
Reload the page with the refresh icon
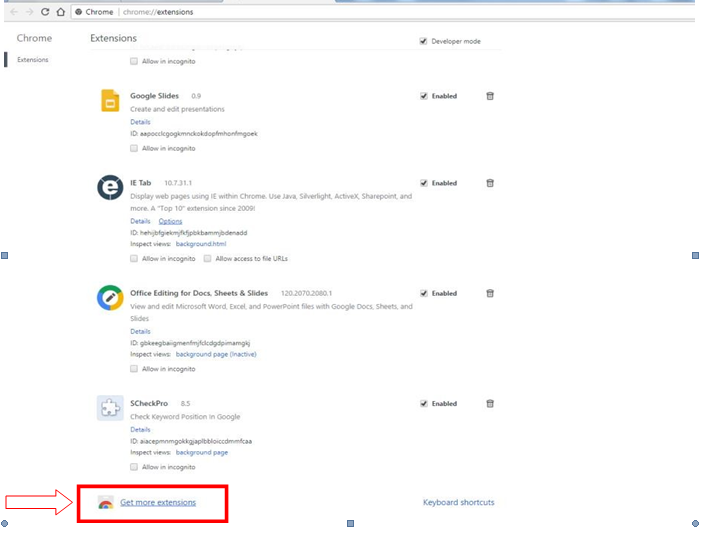(x=45, y=12)
